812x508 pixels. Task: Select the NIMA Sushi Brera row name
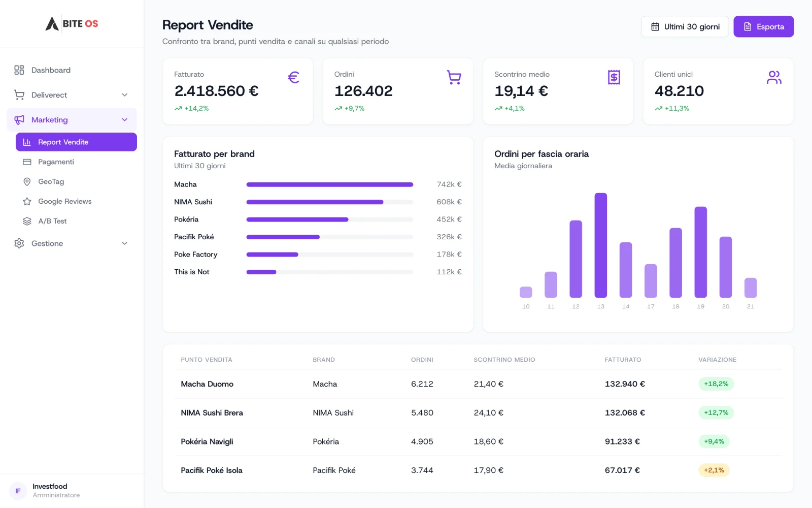point(212,413)
